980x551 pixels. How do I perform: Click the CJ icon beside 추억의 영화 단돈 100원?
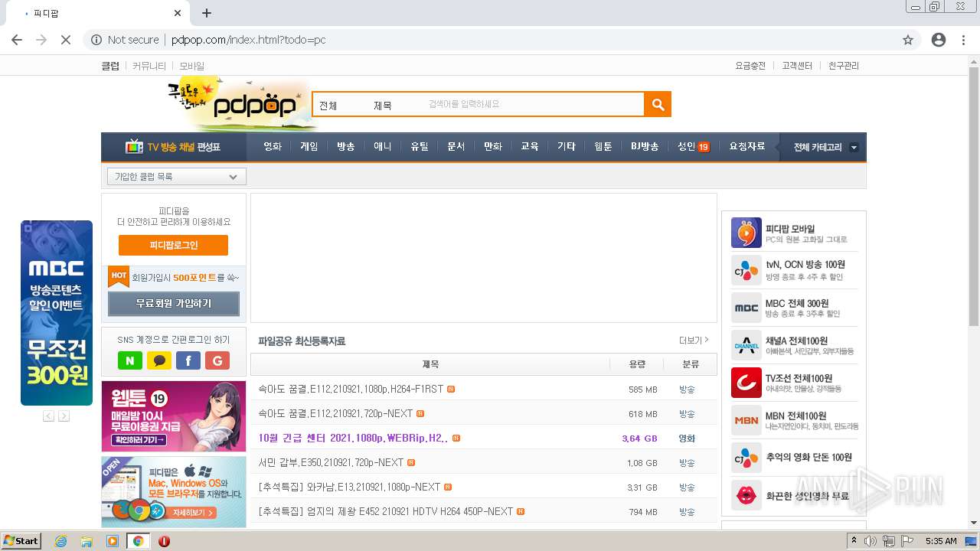pos(746,458)
